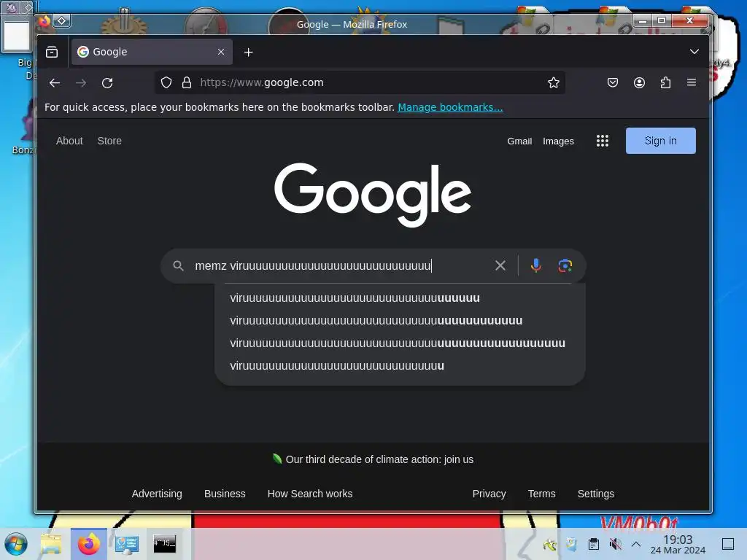Open the Firefox hamburger menu
Screen dimensions: 747x560
point(692,82)
